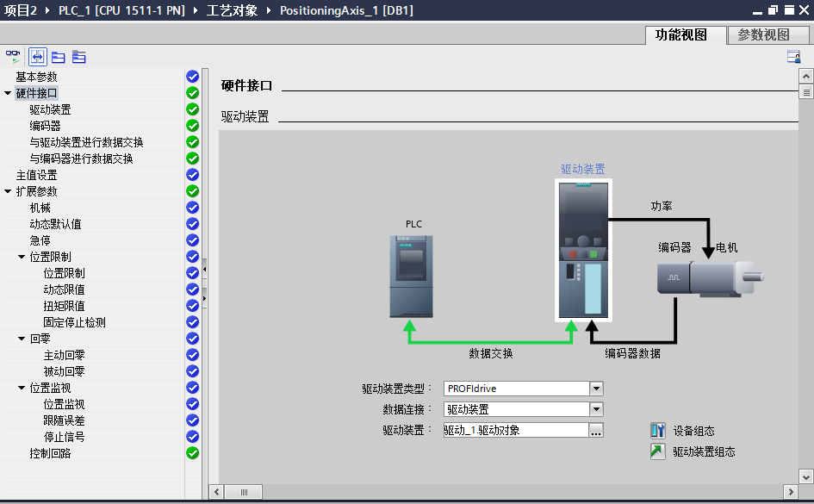This screenshot has height=504, width=814.
Task: Open the 驱动装置类型 PROFIdrive dropdown
Action: 596,389
